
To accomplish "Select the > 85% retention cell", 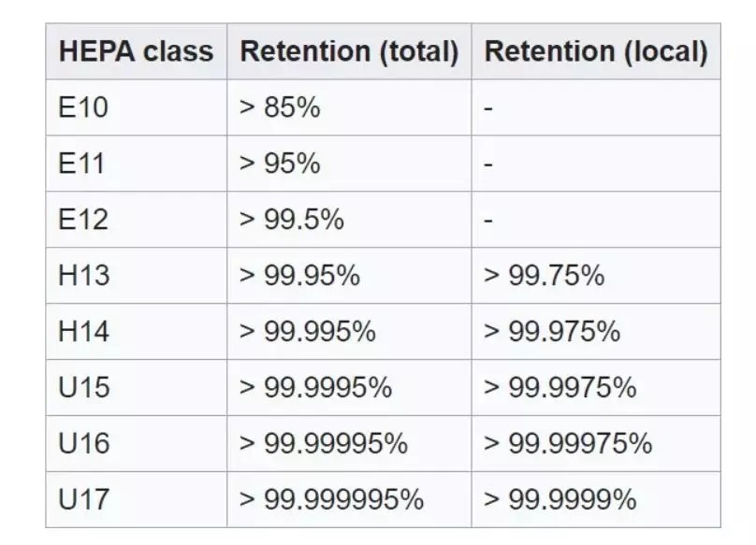I will 280,108.
